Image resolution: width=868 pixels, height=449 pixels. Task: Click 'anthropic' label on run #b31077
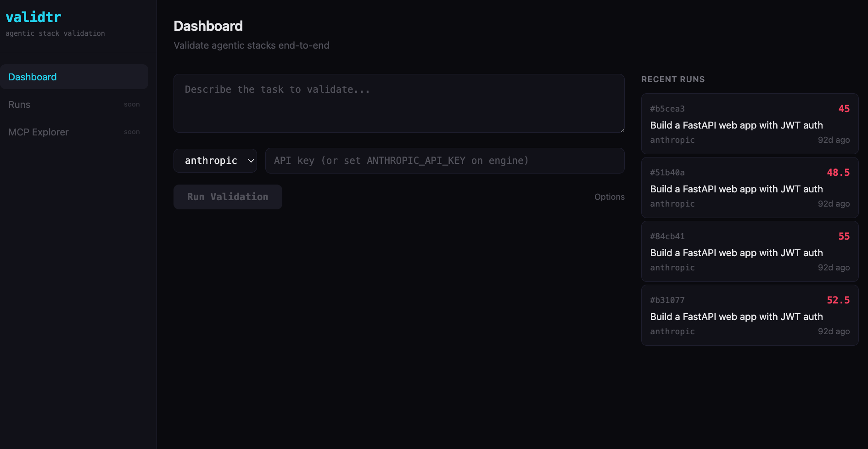[672, 331]
